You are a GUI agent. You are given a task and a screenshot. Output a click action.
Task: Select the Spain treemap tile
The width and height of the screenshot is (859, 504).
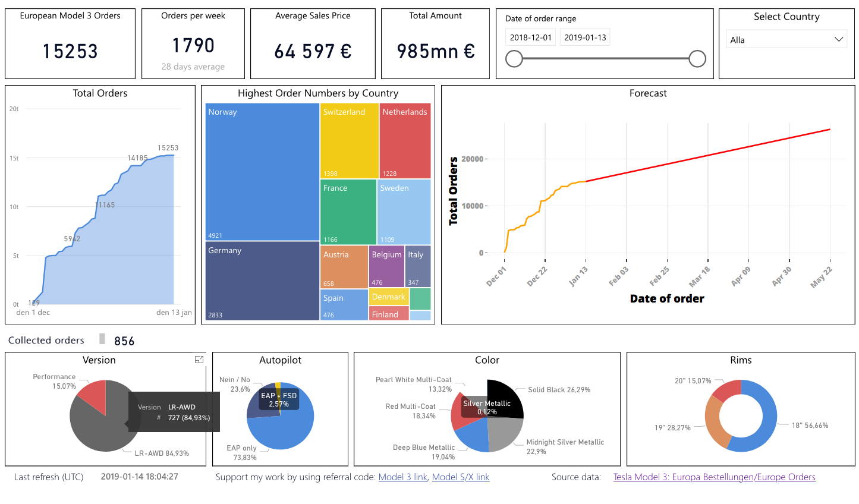pyautogui.click(x=344, y=304)
